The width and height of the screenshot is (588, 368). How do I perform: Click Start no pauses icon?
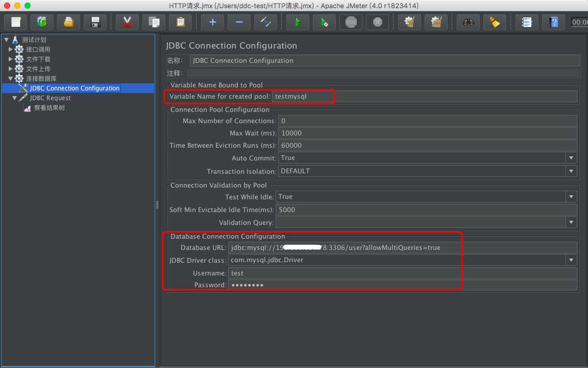pos(325,22)
